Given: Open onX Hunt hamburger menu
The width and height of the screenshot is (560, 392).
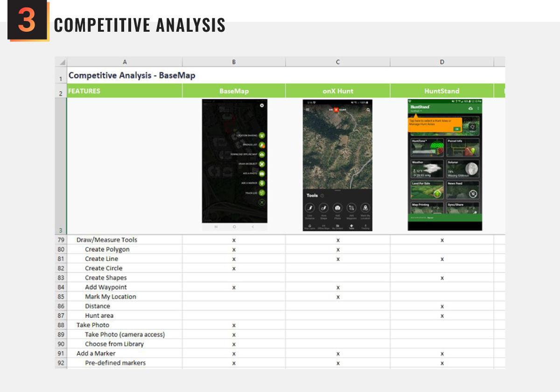Looking at the screenshot, I should pyautogui.click(x=308, y=110).
